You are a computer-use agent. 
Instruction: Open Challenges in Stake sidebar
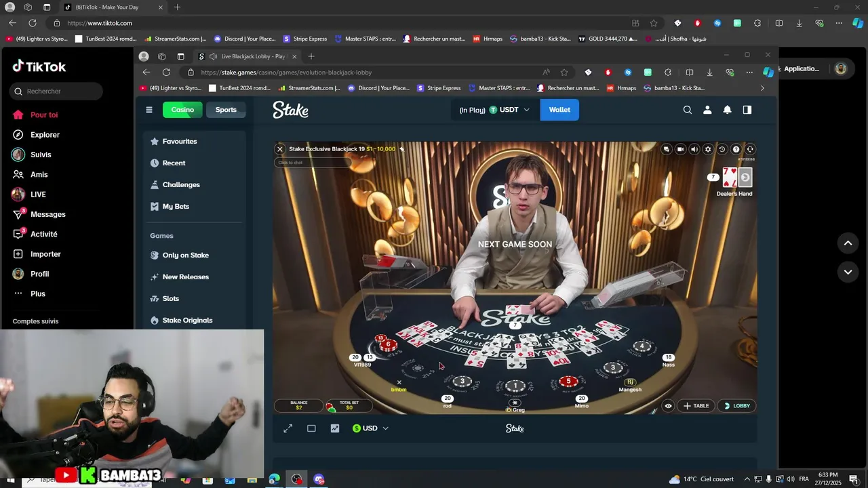tap(195, 185)
